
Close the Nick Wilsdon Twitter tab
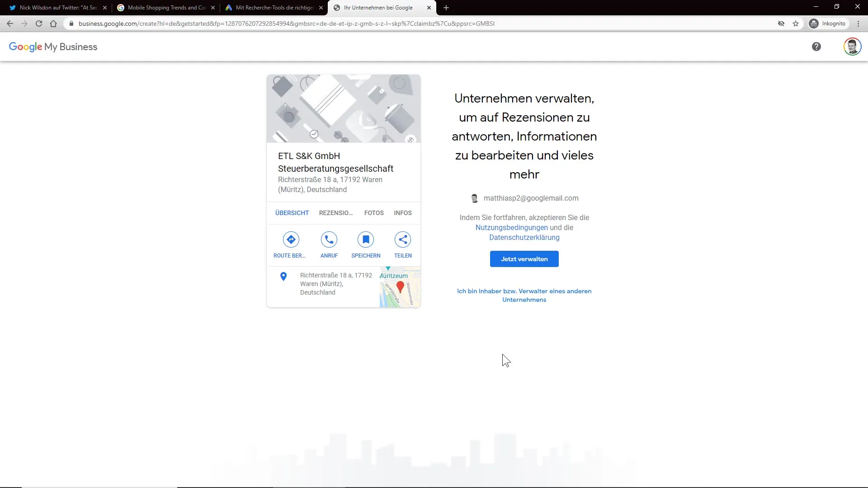(105, 8)
